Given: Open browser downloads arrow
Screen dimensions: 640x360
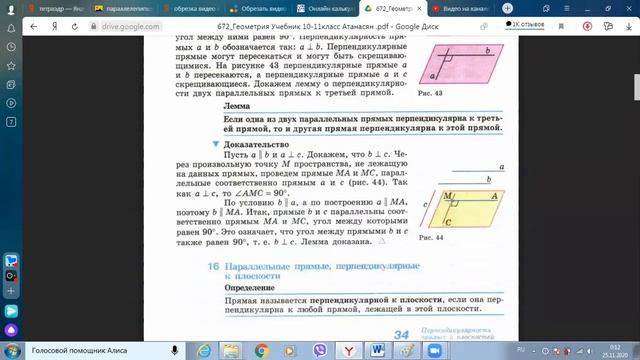Looking at the screenshot, I should coord(629,27).
